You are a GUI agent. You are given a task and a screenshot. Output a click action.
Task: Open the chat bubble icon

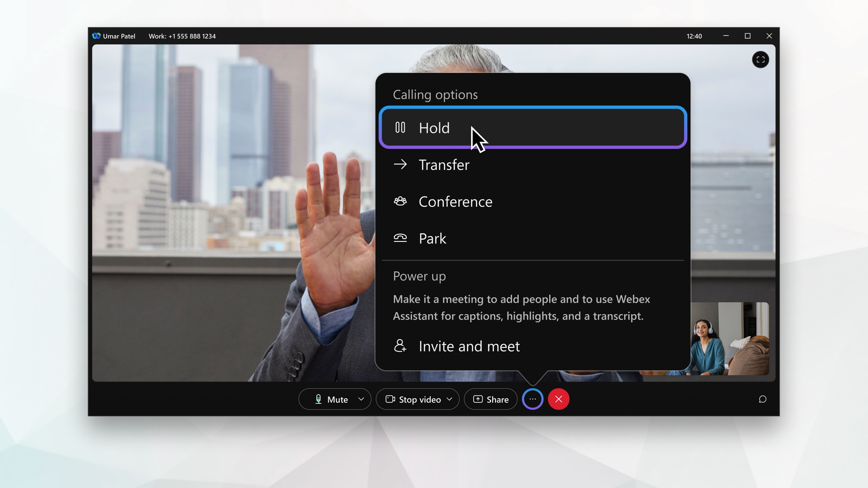[x=762, y=399]
